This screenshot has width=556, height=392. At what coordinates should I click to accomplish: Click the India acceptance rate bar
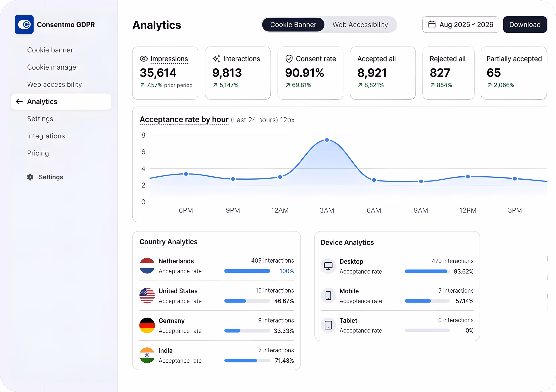click(247, 361)
